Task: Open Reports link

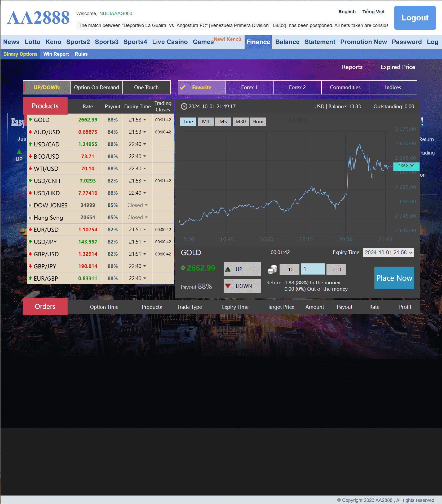Action: click(x=352, y=67)
